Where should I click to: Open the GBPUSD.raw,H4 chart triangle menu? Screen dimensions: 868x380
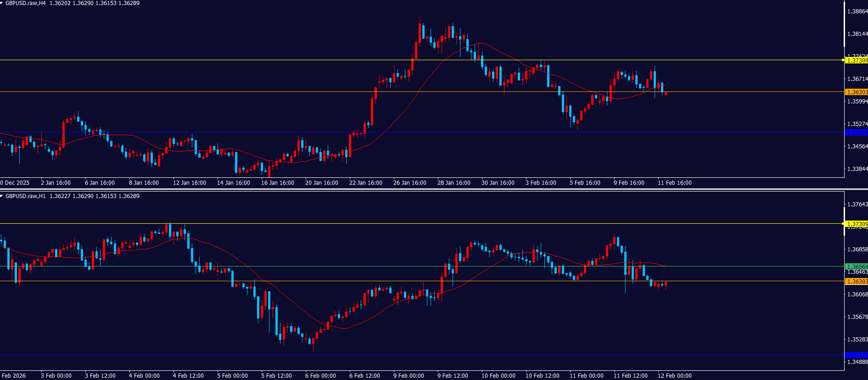click(x=2, y=3)
